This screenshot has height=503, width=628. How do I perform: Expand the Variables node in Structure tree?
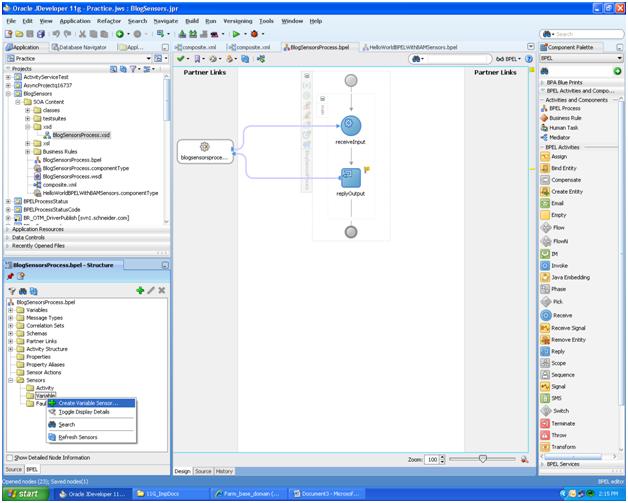(11, 310)
